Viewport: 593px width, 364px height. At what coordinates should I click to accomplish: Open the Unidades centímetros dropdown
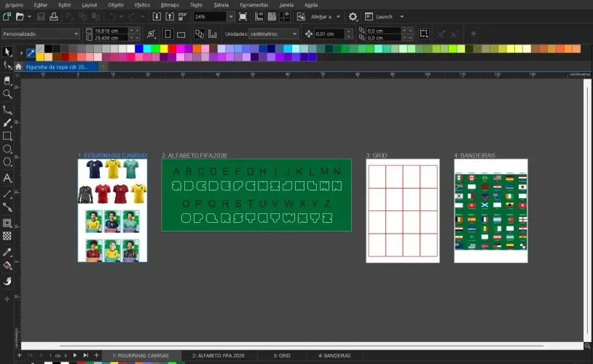(x=273, y=34)
